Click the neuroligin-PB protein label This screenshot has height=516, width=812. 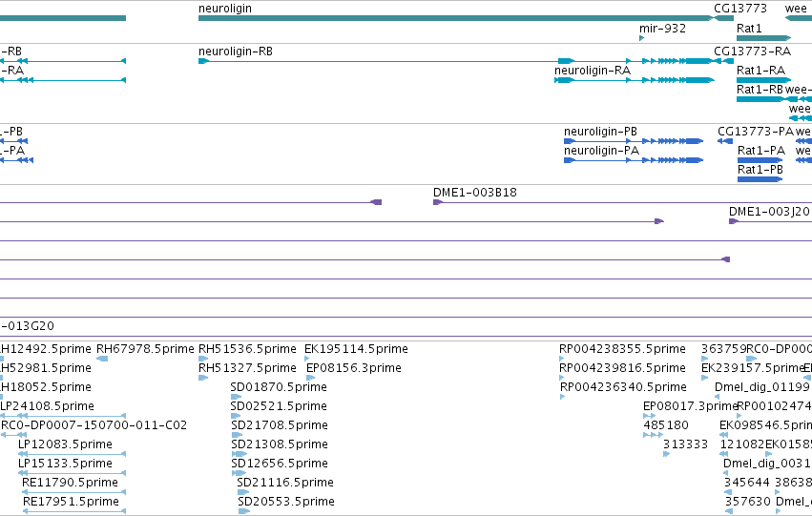point(600,132)
